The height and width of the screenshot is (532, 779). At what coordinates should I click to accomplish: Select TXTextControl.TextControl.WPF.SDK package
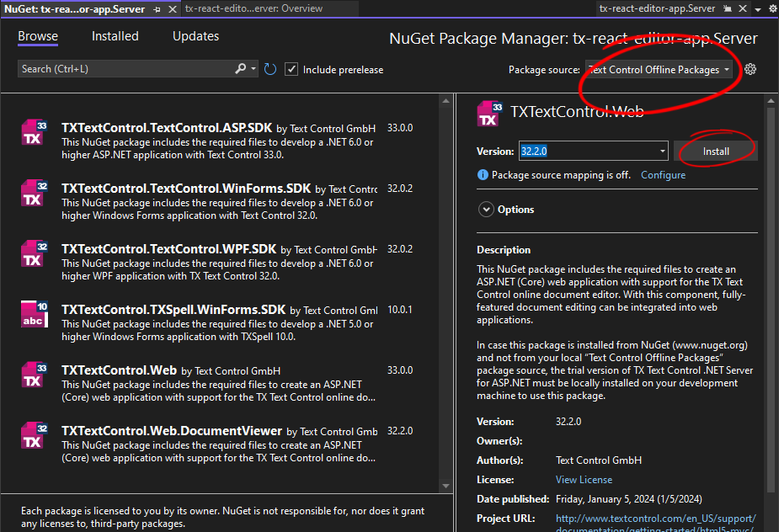219,262
